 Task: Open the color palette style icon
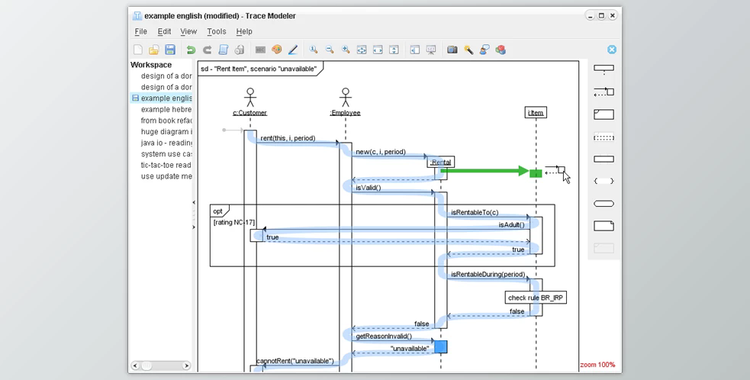point(276,50)
